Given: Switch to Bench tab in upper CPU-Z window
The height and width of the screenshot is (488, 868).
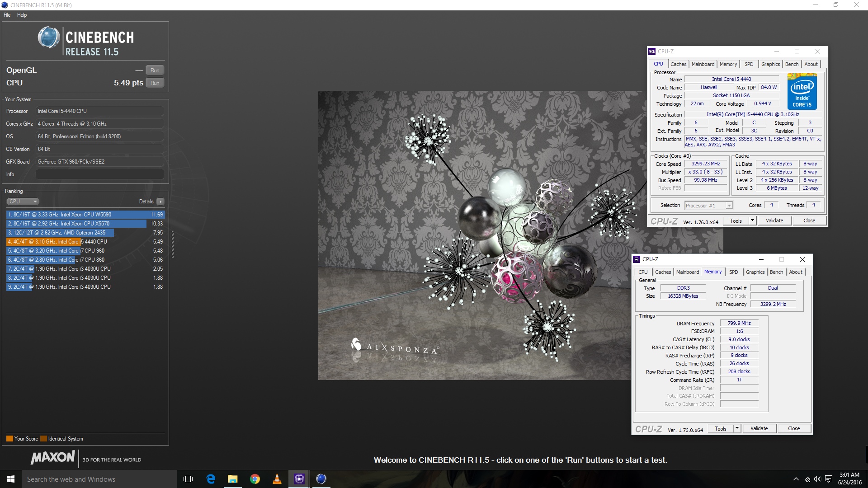Looking at the screenshot, I should coord(792,64).
